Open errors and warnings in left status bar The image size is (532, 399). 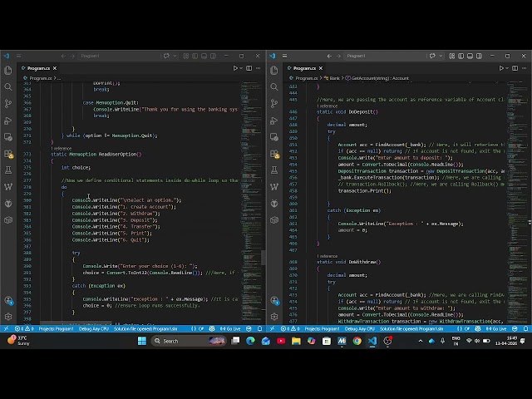point(24,328)
